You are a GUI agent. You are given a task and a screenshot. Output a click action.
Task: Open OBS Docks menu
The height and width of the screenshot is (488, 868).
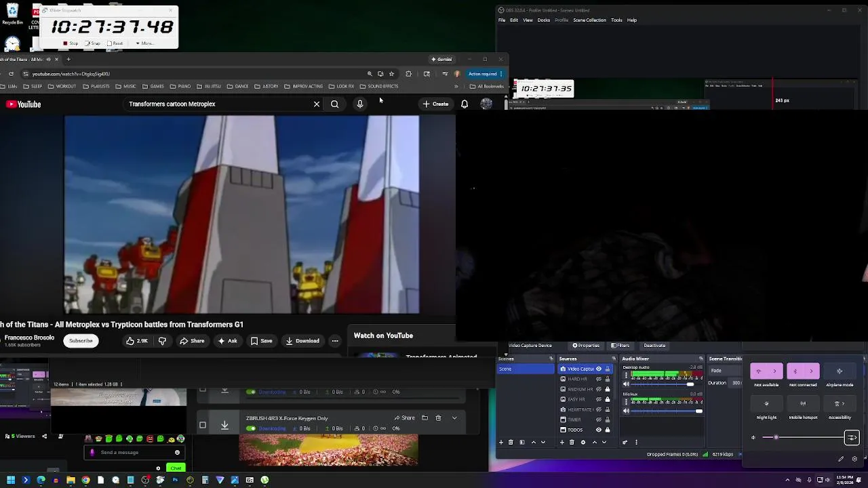tap(544, 20)
